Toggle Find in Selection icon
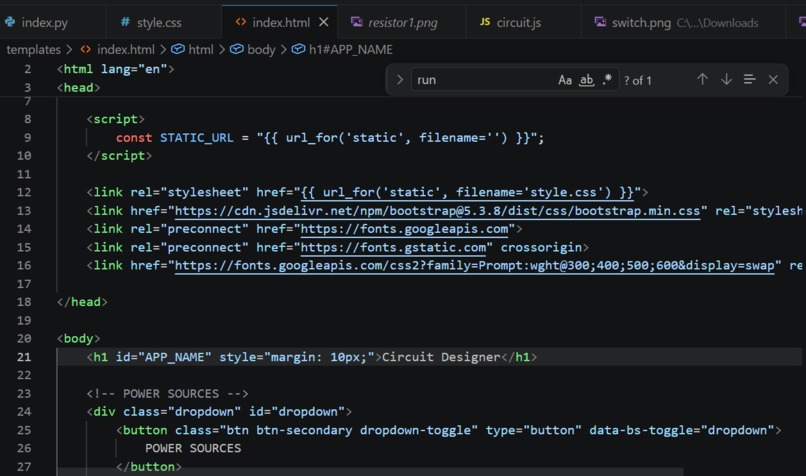Screen dimensions: 806x476 click(749, 79)
